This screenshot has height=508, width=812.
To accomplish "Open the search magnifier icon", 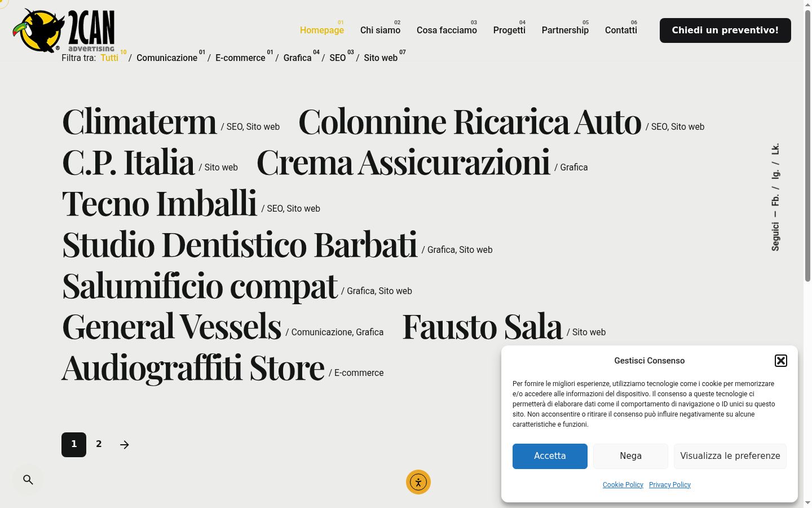I will (28, 480).
